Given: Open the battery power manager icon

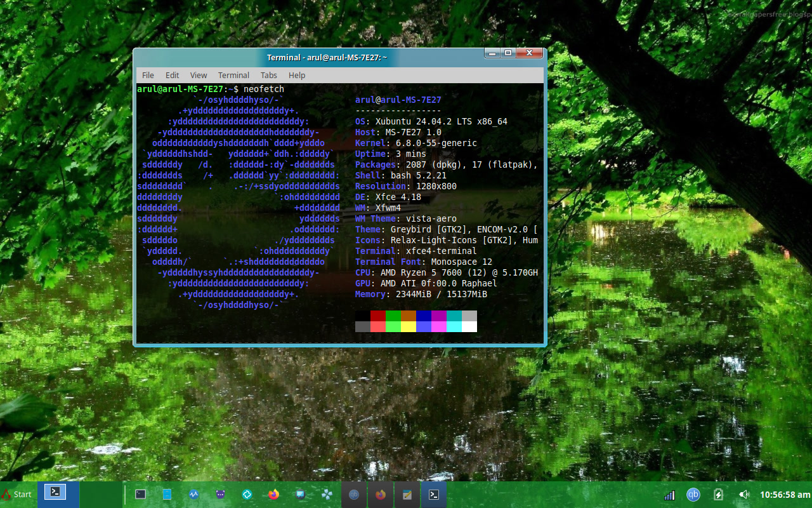Looking at the screenshot, I should point(719,494).
